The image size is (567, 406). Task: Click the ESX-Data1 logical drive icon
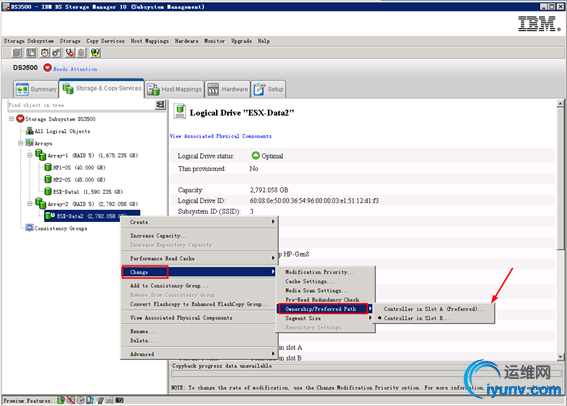click(48, 191)
